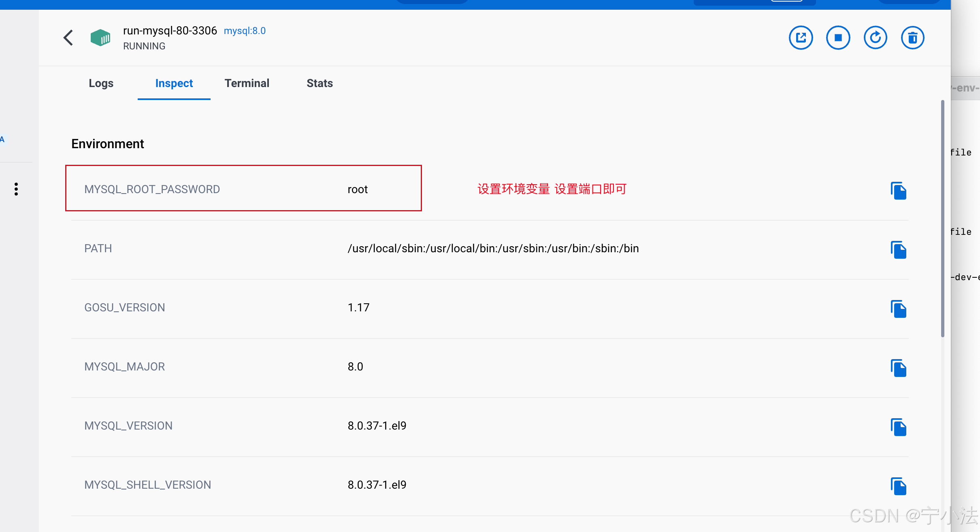Open the container port in browser

click(801, 37)
